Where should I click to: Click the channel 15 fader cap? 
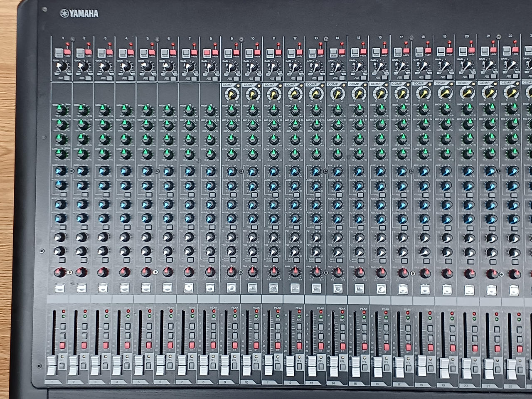pyautogui.click(x=356, y=365)
